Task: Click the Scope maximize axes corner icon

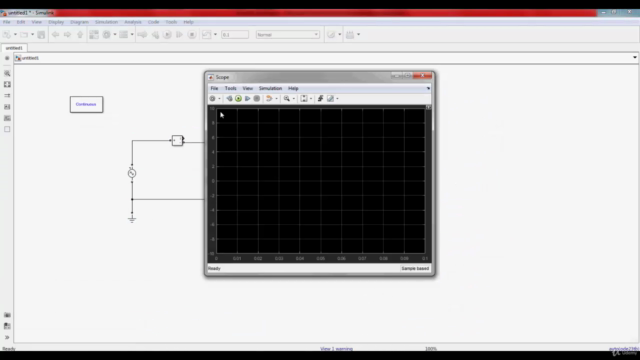Action: point(428,107)
